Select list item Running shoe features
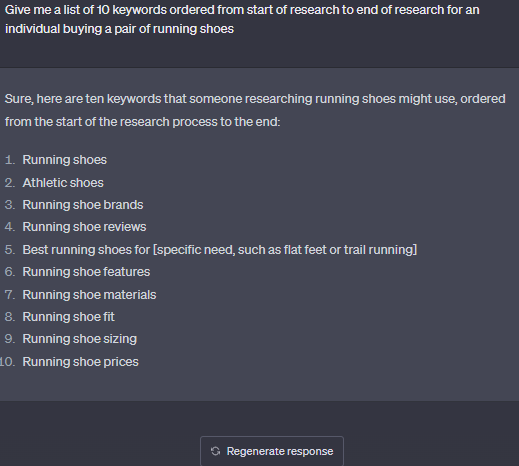 (86, 272)
